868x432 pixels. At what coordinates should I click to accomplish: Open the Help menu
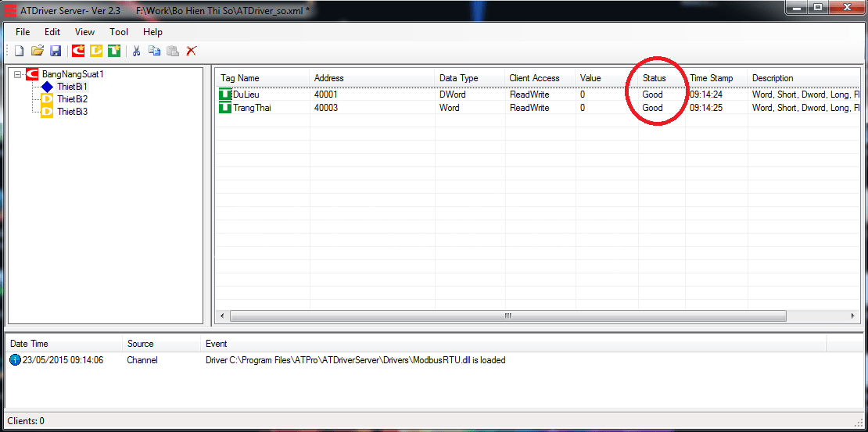[152, 32]
